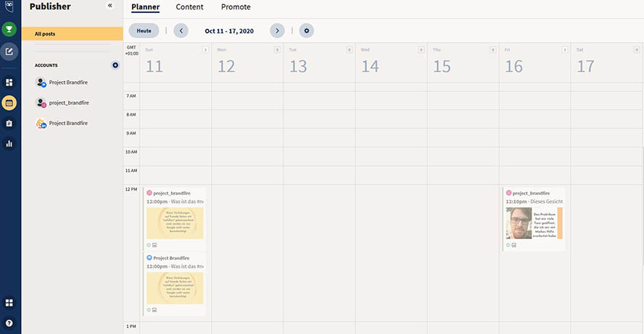Screen dimensions: 644x334
Task: Switch to the Promote tab
Action: [236, 7]
